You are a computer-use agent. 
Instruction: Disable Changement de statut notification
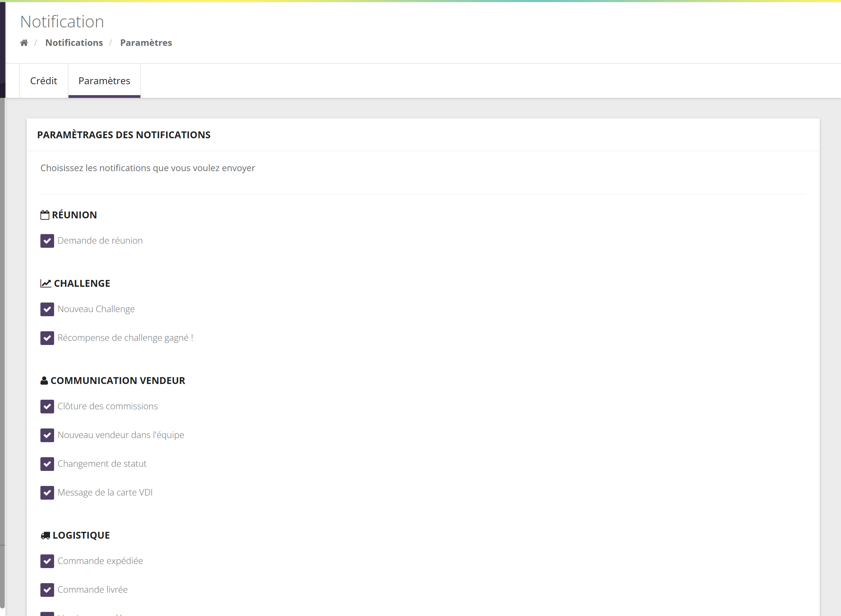click(x=47, y=464)
